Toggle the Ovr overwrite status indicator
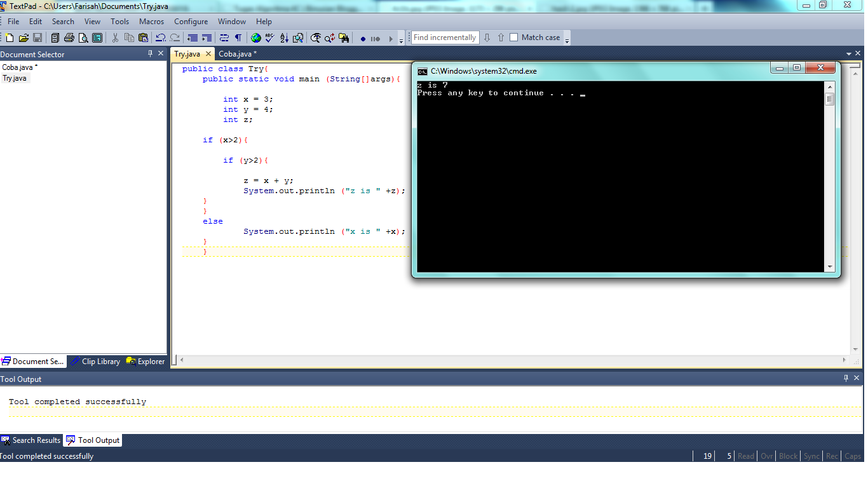Viewport: 868px width, 488px height. pos(767,456)
